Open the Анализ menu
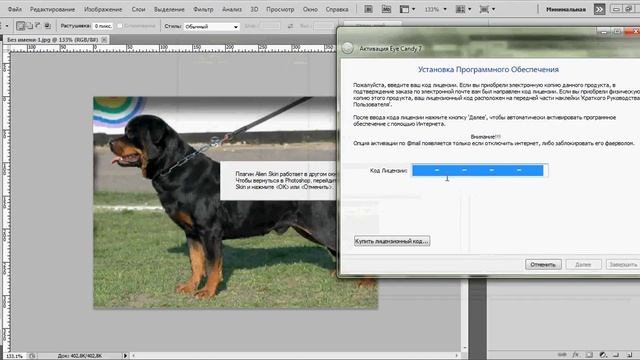The height and width of the screenshot is (360, 640). pyautogui.click(x=231, y=9)
